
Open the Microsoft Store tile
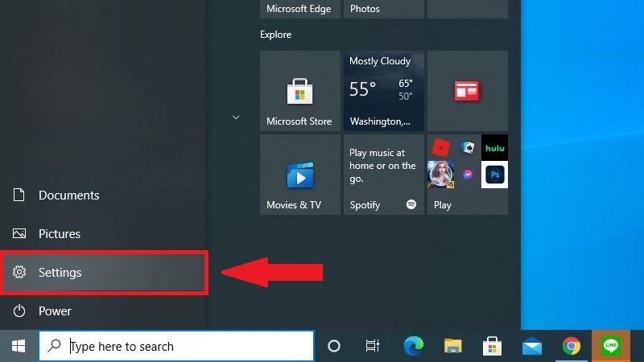click(300, 91)
